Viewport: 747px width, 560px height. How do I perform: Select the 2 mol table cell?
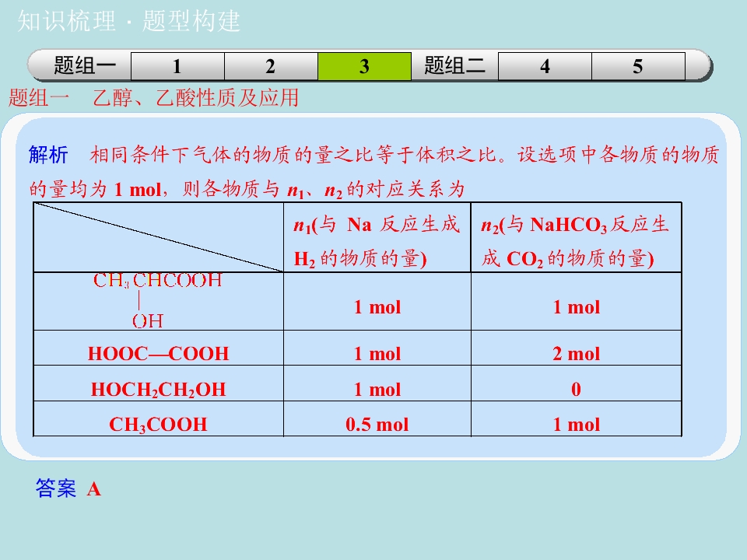point(576,354)
